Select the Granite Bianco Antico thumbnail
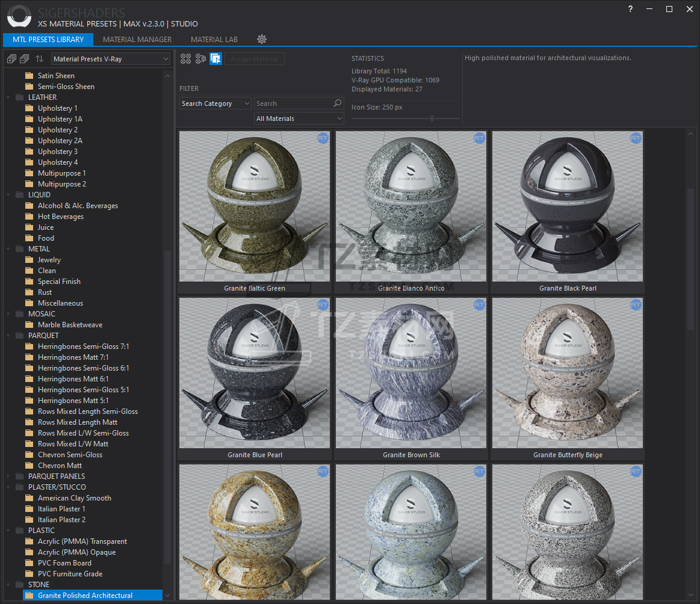Image resolution: width=700 pixels, height=604 pixels. tap(410, 206)
